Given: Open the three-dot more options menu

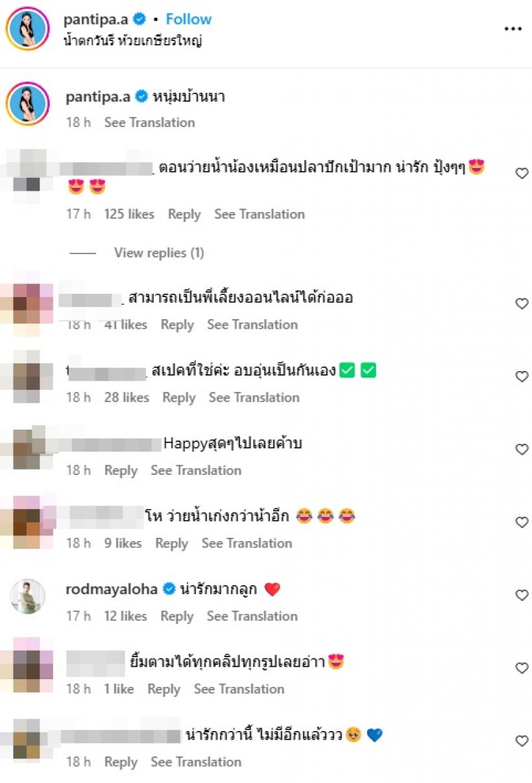Looking at the screenshot, I should pos(513,29).
